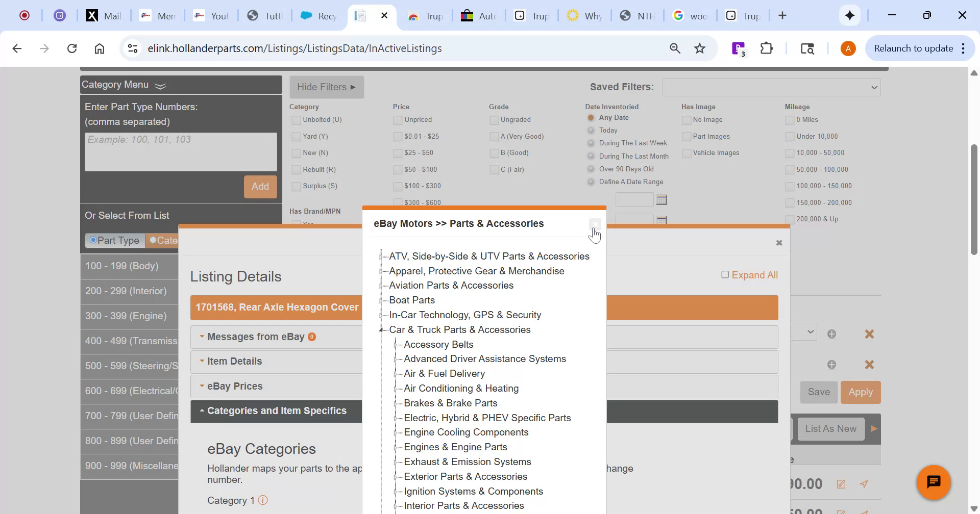The height and width of the screenshot is (514, 980).
Task: Click the Apply button
Action: pos(861,392)
